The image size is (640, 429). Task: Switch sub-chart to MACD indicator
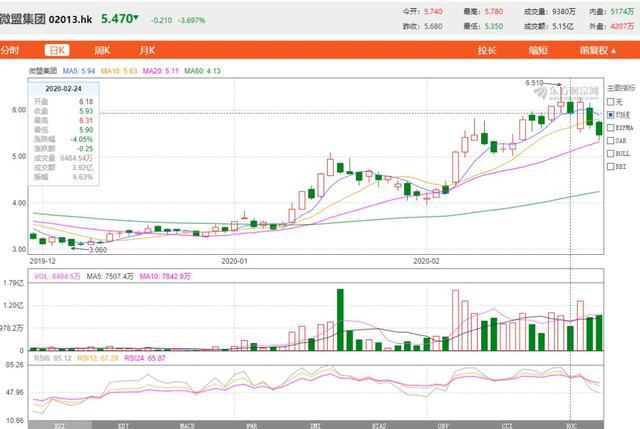(187, 424)
